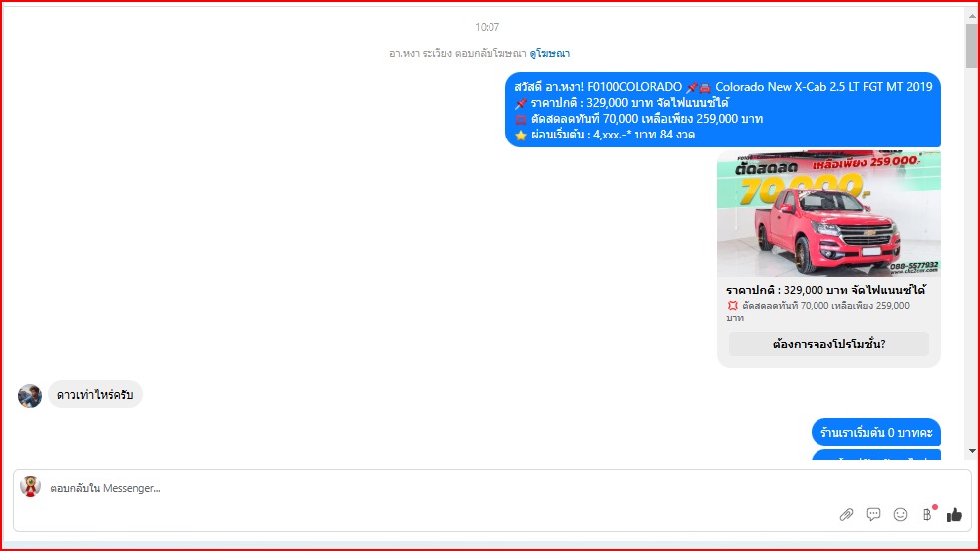Click the 10:07 timestamp
The height and width of the screenshot is (551, 980).
(487, 27)
